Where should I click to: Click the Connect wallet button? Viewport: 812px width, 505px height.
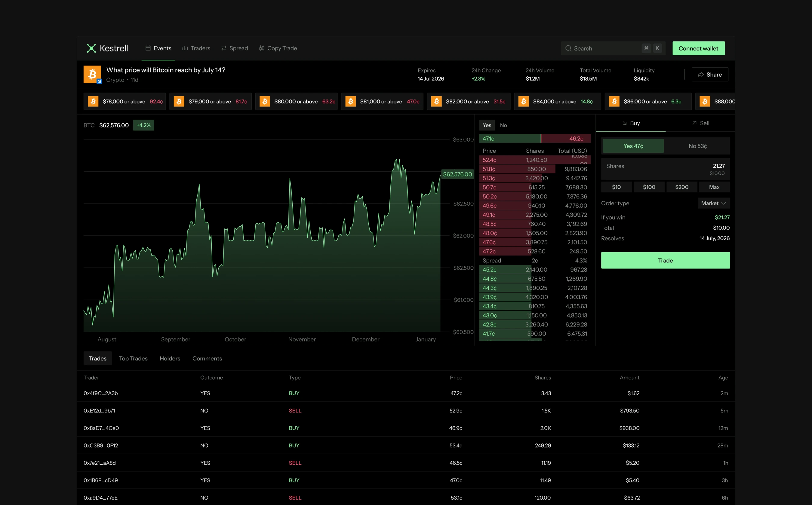[698, 48]
